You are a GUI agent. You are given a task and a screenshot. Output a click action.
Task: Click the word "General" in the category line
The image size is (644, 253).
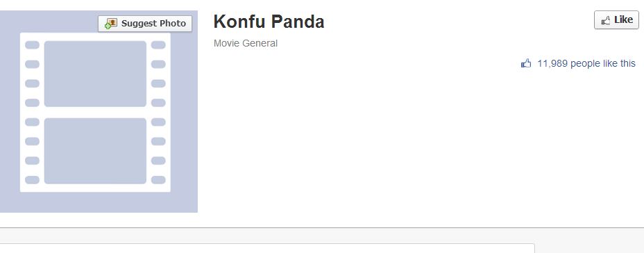pos(261,43)
